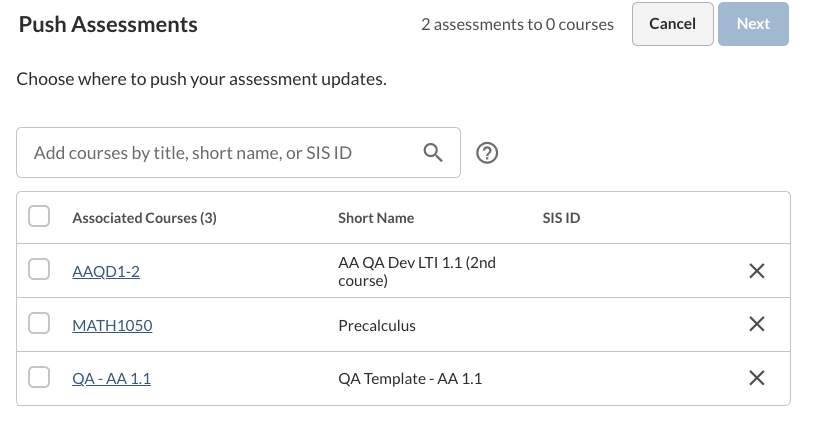Follow the MATH1050 course link
The image size is (814, 424).
click(x=112, y=325)
